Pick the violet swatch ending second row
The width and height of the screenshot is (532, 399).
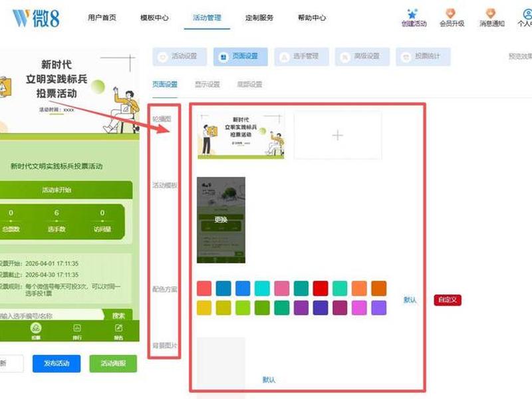[378, 308]
